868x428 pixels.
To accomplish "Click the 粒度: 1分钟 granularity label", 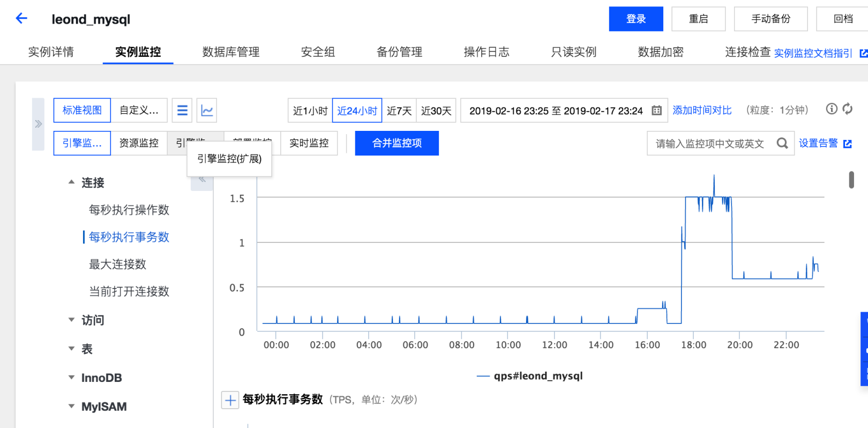I will 777,110.
